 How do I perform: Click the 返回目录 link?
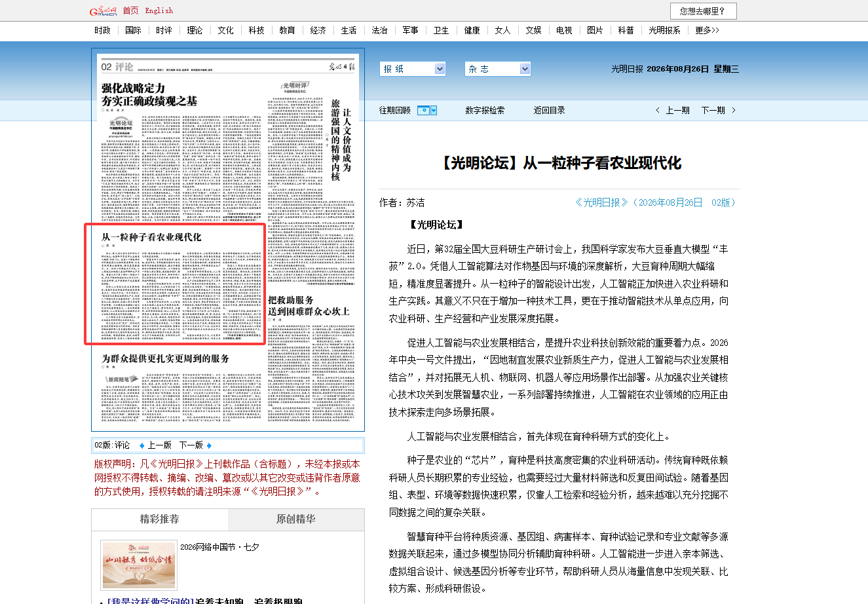pos(549,110)
